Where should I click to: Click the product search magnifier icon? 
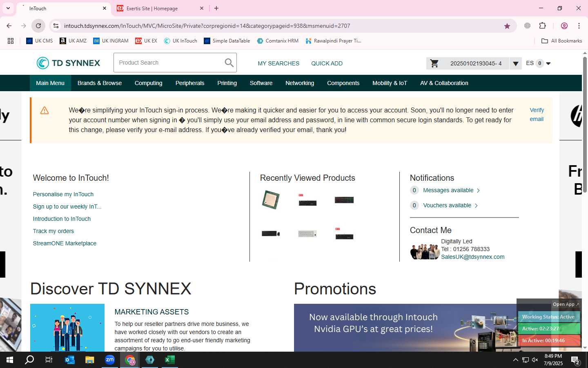229,63
